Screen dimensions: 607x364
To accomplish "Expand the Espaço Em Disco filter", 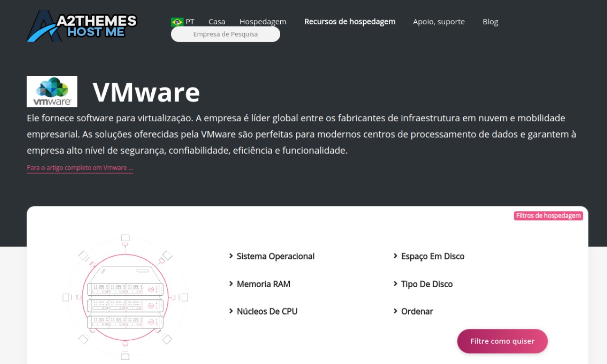I will tap(429, 256).
